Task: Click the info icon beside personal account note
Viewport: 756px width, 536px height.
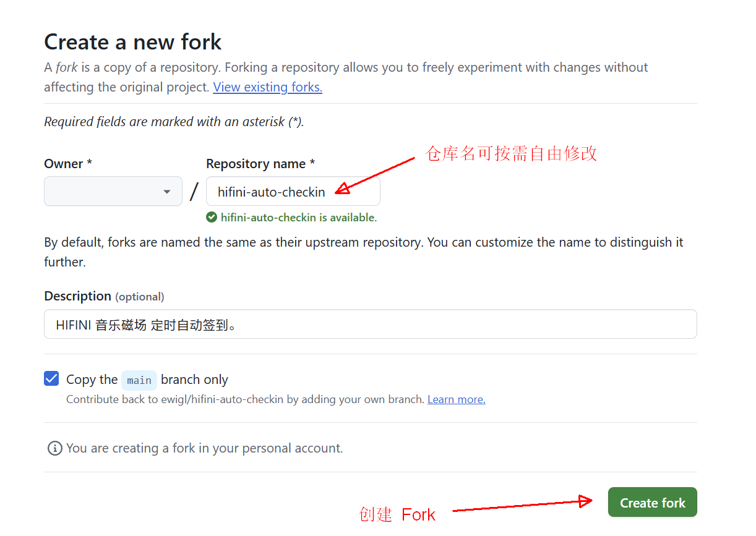Action: 55,448
